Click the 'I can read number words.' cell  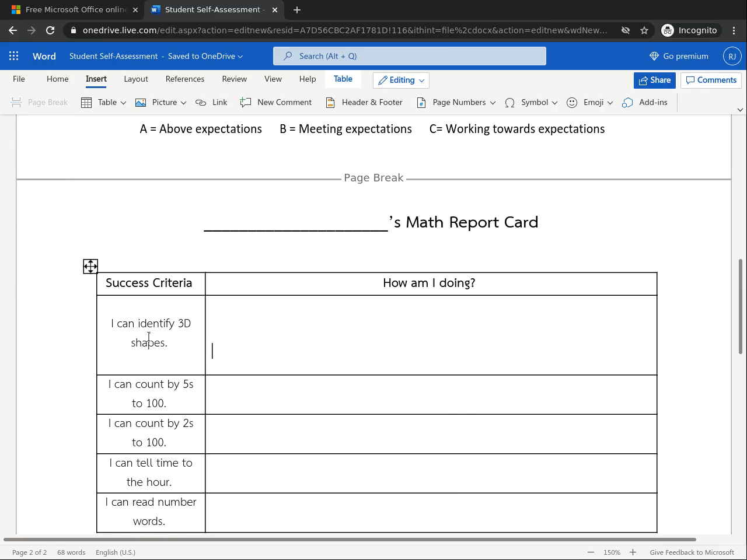[151, 512]
